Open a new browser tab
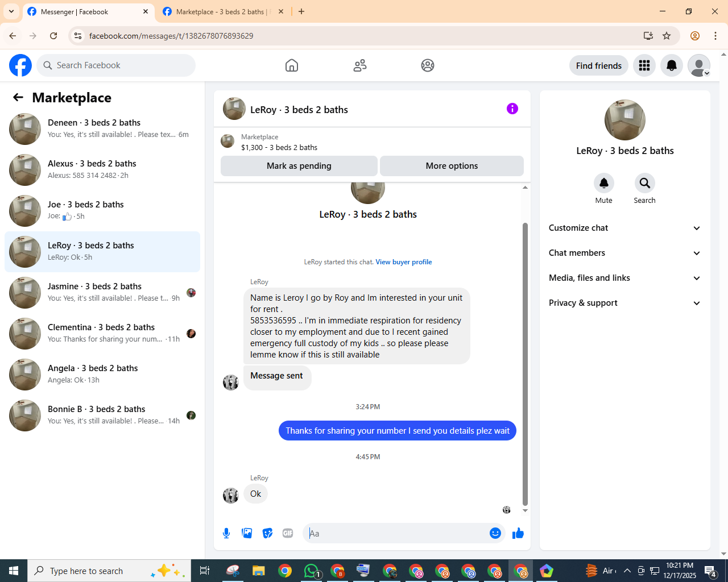 pyautogui.click(x=301, y=11)
